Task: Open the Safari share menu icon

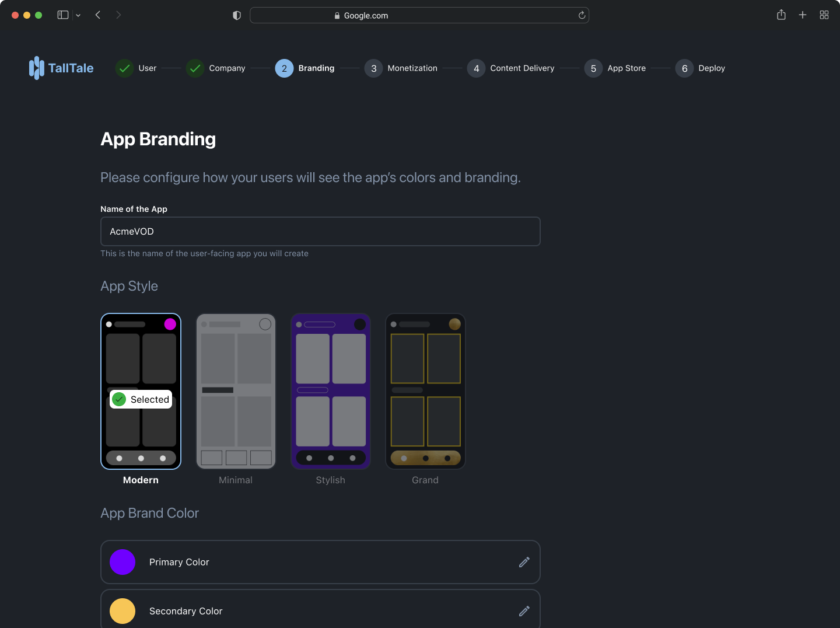Action: 781,15
